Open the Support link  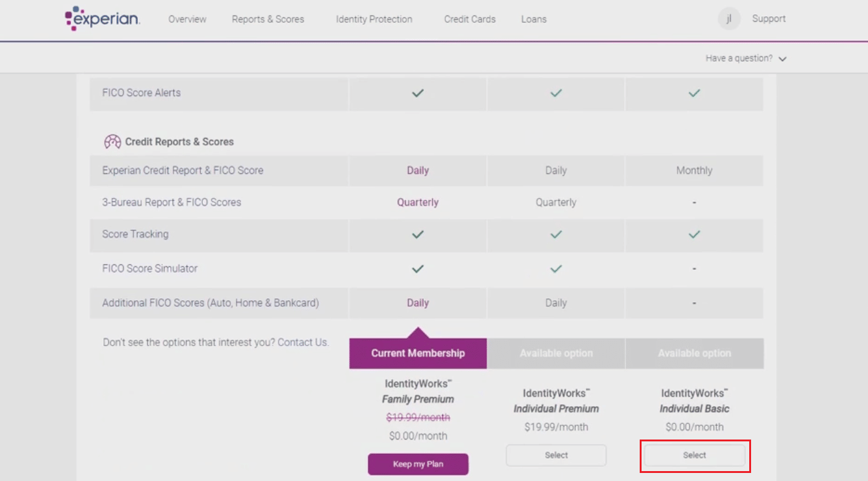point(769,19)
